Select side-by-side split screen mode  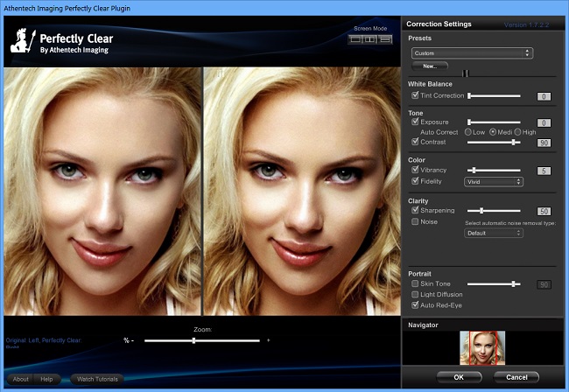click(369, 39)
